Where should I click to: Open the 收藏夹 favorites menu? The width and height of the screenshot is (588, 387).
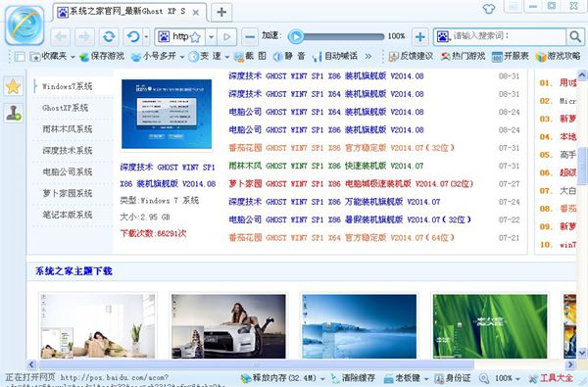coord(53,56)
